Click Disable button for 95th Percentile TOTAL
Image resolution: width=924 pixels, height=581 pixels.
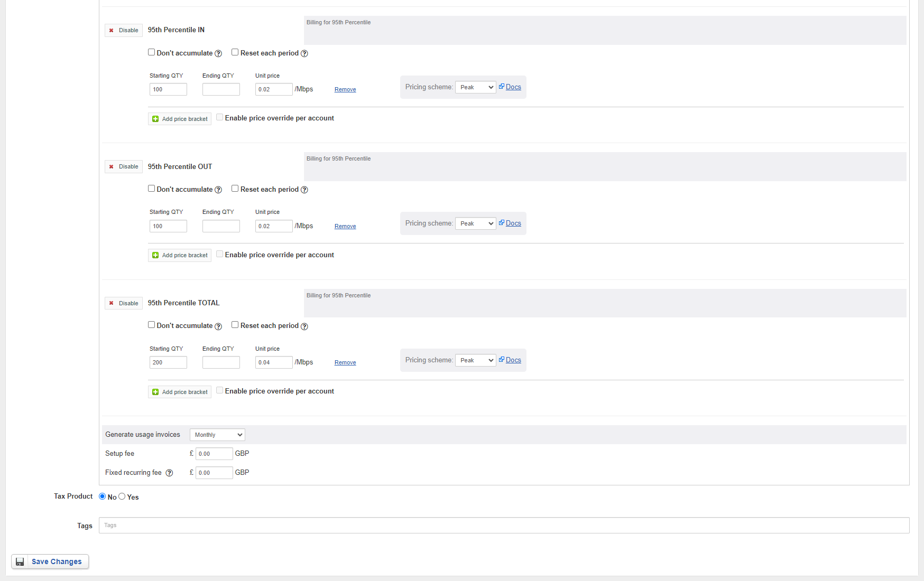click(x=124, y=303)
